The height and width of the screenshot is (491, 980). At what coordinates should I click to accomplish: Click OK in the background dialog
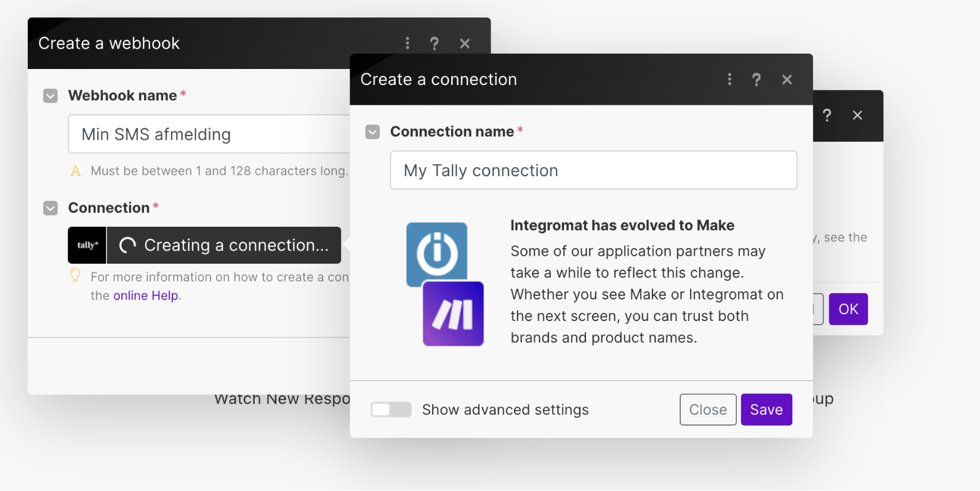pos(848,309)
